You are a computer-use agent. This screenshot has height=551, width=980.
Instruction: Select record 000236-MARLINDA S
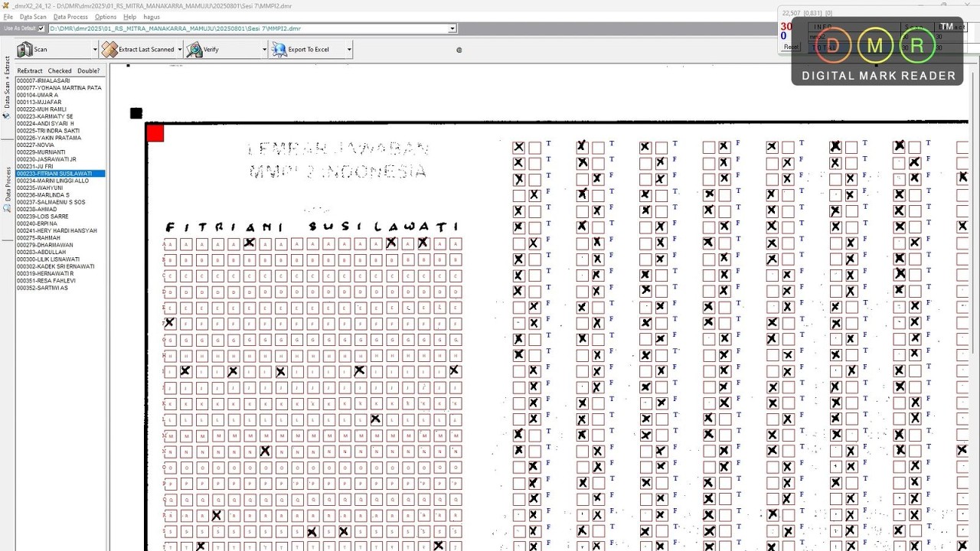[60, 195]
